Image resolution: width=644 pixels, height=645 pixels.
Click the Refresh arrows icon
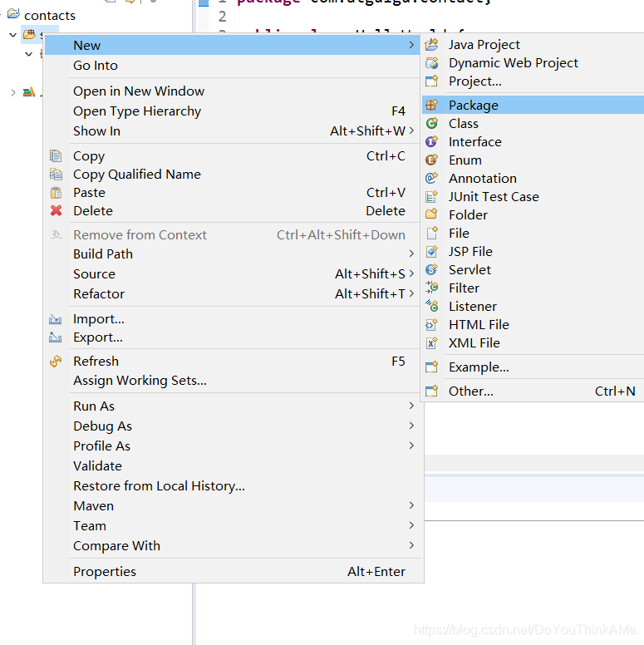[56, 362]
